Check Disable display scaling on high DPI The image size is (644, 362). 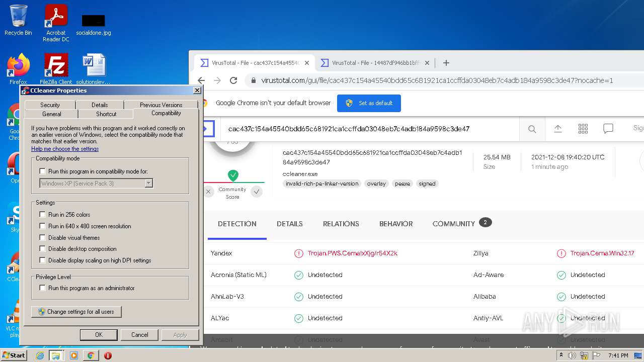click(43, 260)
